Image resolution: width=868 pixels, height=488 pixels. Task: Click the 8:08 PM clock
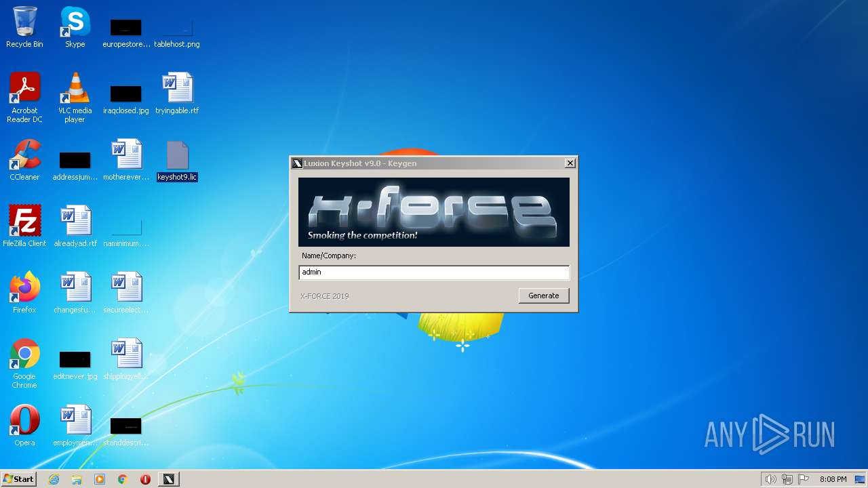tap(833, 479)
